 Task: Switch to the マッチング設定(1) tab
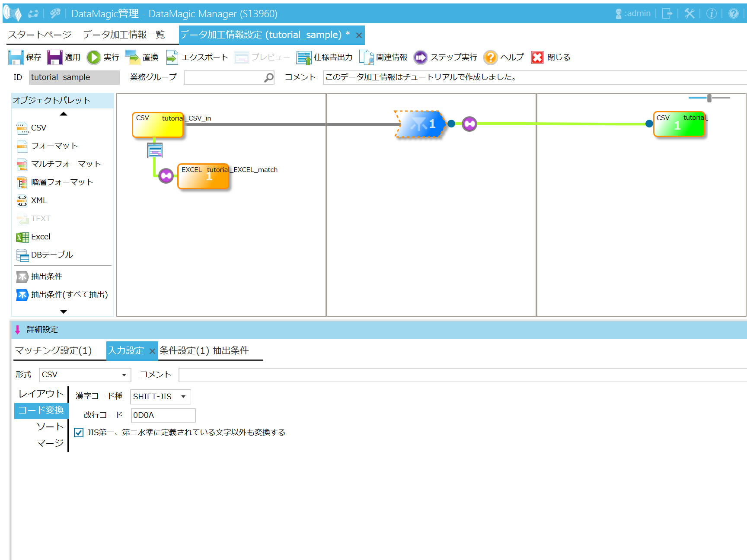54,350
